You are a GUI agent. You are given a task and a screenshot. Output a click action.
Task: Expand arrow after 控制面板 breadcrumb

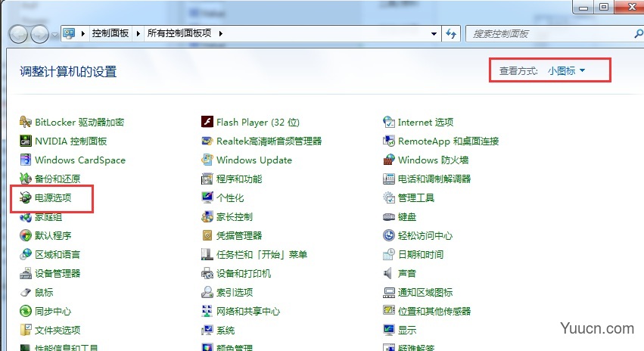(x=138, y=34)
